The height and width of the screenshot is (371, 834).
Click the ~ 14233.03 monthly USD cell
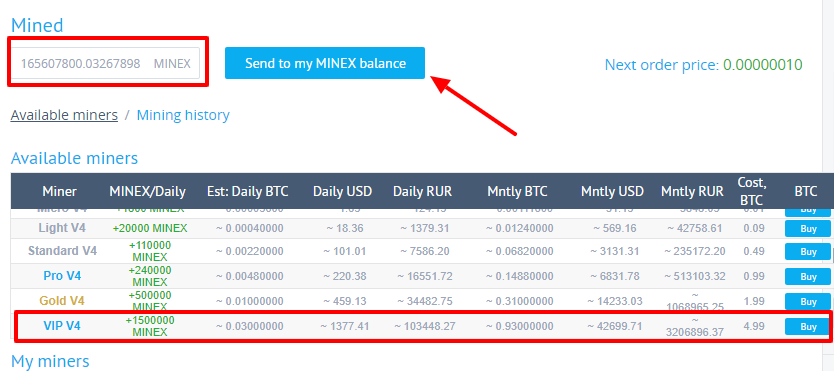coord(614,301)
